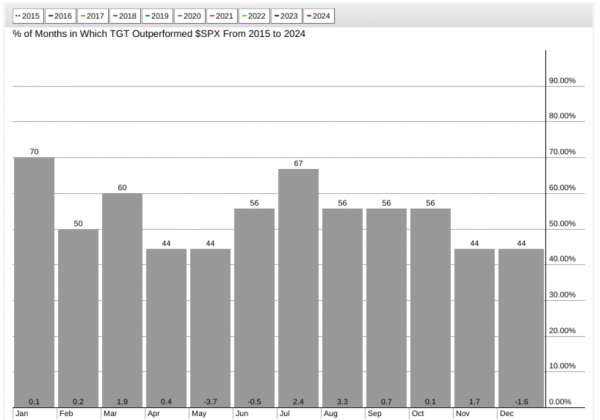Click the May bar in the chart
Screen dimensions: 600x420
(x=210, y=328)
